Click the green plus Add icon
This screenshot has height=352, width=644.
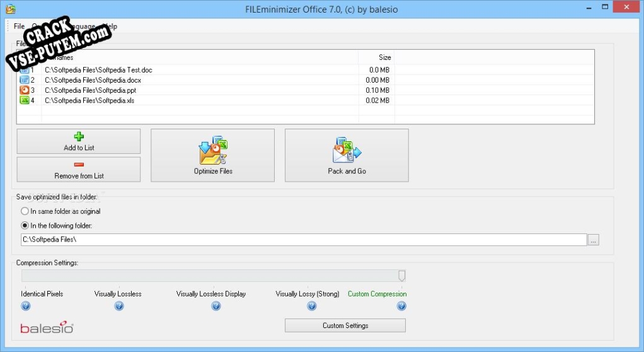[79, 136]
